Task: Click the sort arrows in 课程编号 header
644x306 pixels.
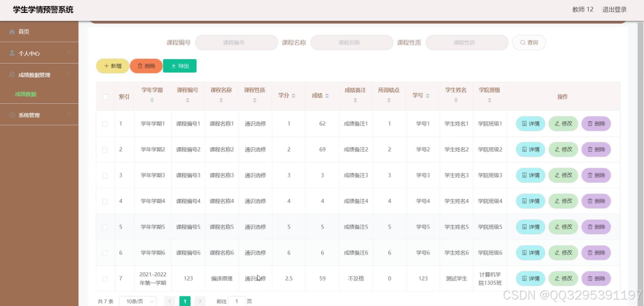Action: tap(187, 100)
